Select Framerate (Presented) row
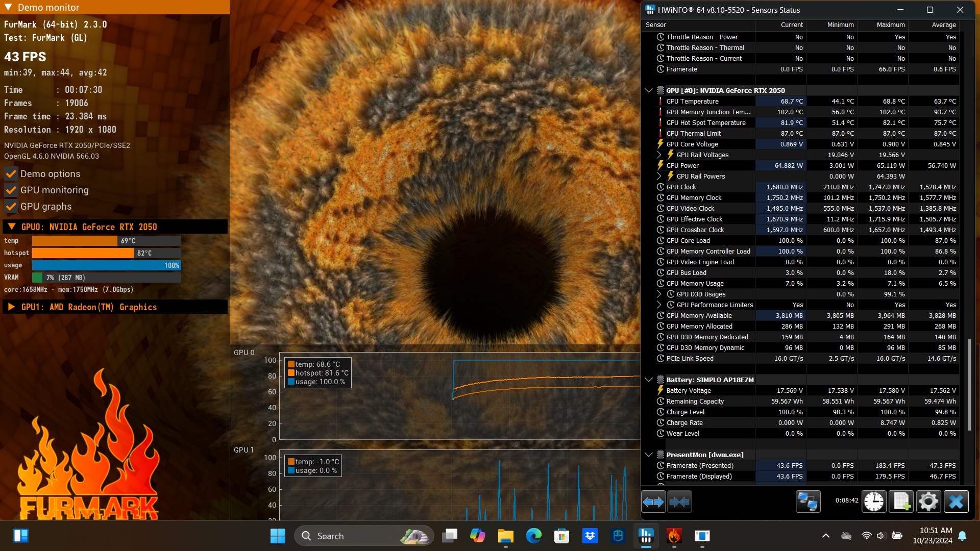This screenshot has height=551, width=980. tap(800, 465)
